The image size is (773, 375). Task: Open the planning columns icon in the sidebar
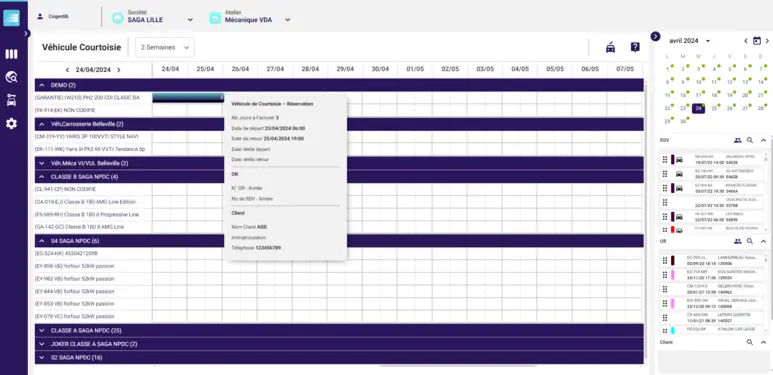coord(11,54)
